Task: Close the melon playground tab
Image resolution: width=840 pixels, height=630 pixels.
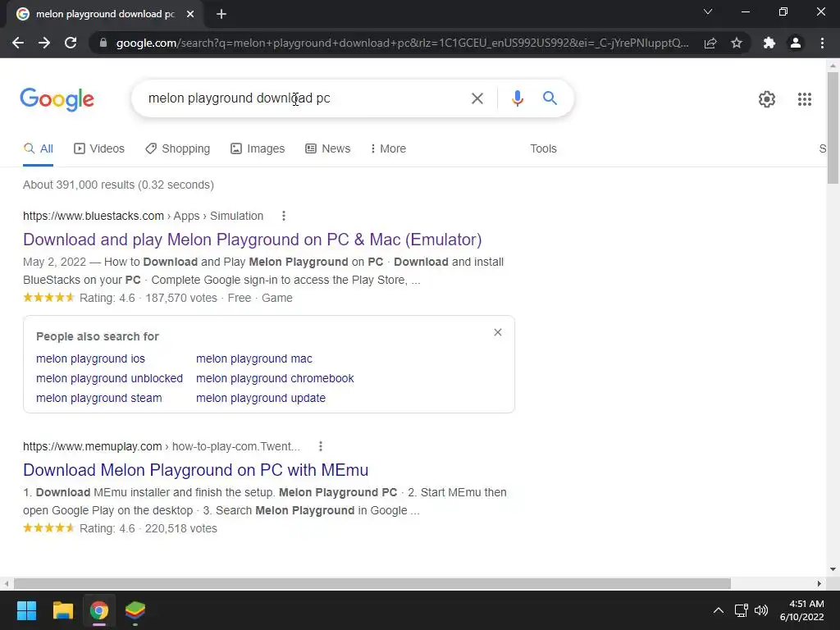Action: (190, 15)
